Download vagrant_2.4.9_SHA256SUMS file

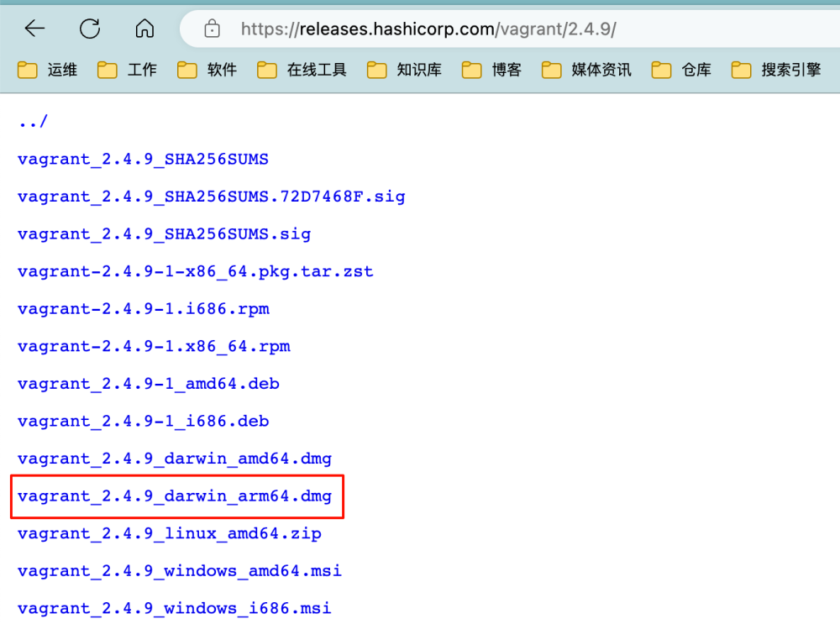(x=143, y=159)
